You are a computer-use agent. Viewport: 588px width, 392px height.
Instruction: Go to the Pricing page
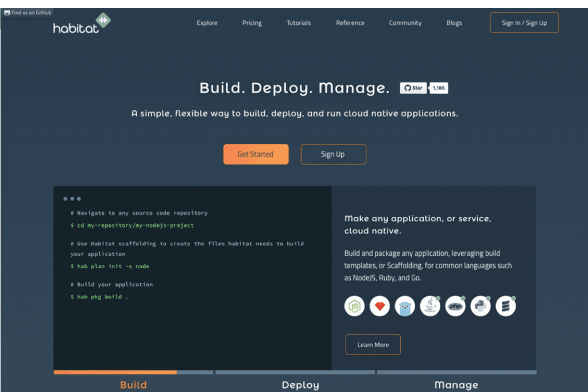(x=252, y=23)
